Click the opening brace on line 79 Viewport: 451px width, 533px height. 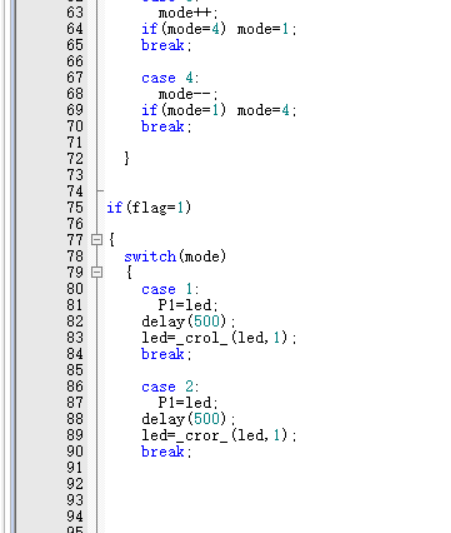tap(129, 272)
